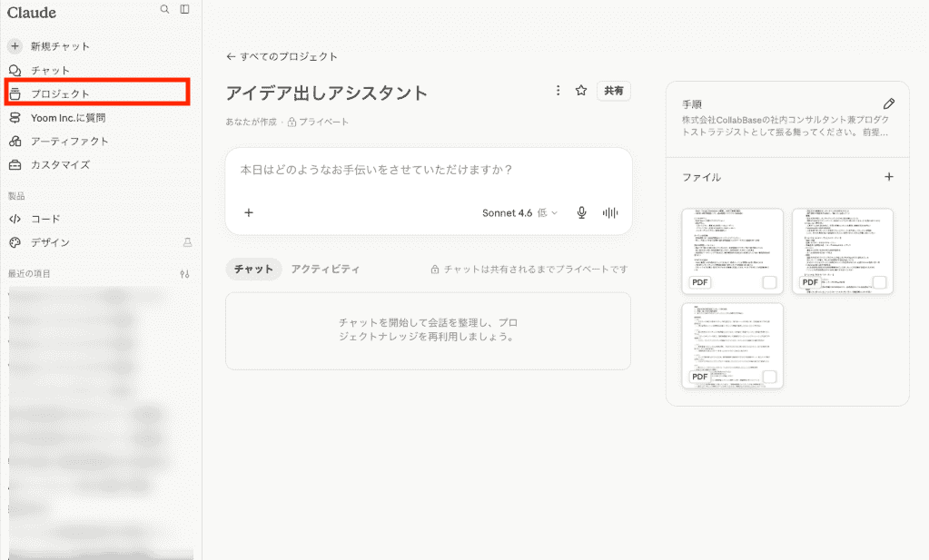
Task: Go back to すべてのプロジェクト
Action: 282,57
